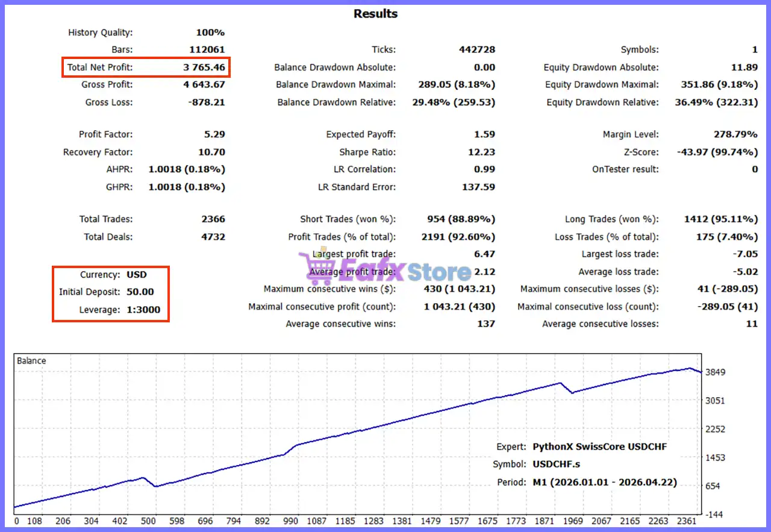
Task: Click the Average consecutive wins value 137
Action: click(x=486, y=324)
